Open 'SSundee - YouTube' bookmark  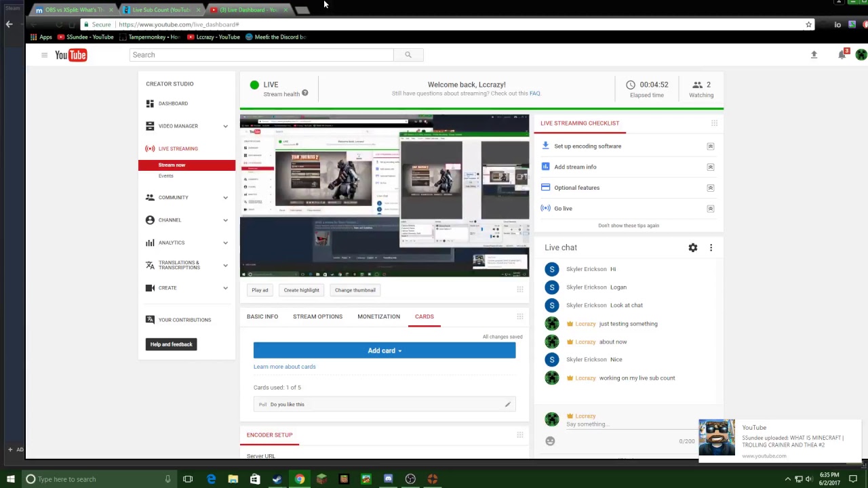tap(85, 37)
